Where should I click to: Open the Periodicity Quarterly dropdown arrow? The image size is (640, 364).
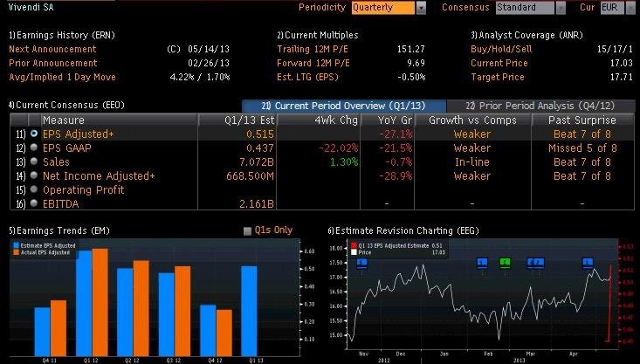[x=421, y=8]
